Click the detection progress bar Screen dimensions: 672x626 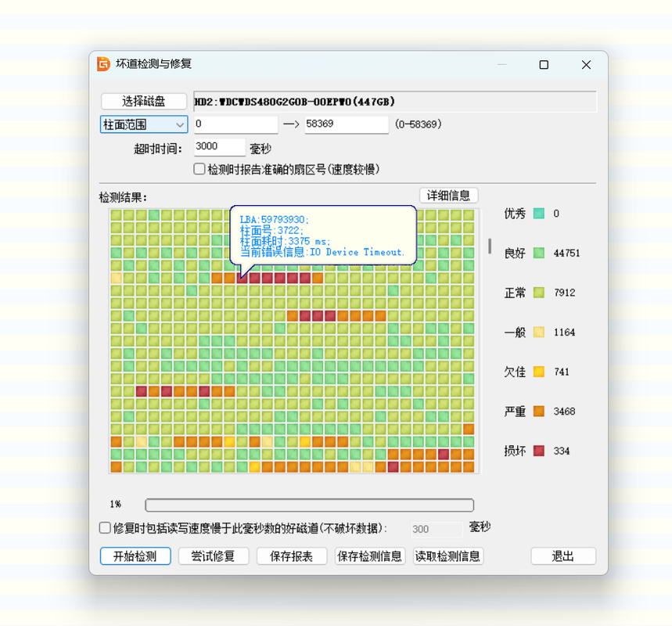pyautogui.click(x=310, y=505)
